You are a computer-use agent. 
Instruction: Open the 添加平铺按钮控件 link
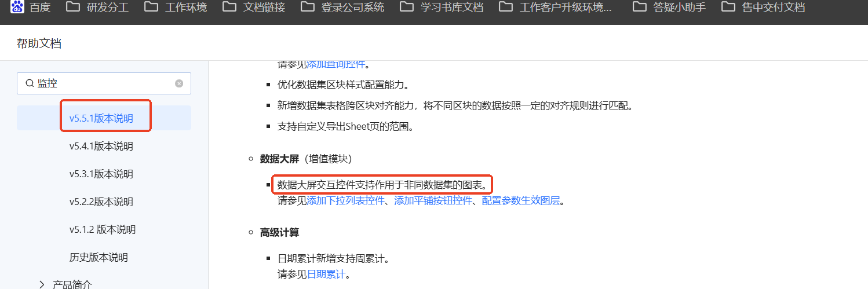click(433, 201)
